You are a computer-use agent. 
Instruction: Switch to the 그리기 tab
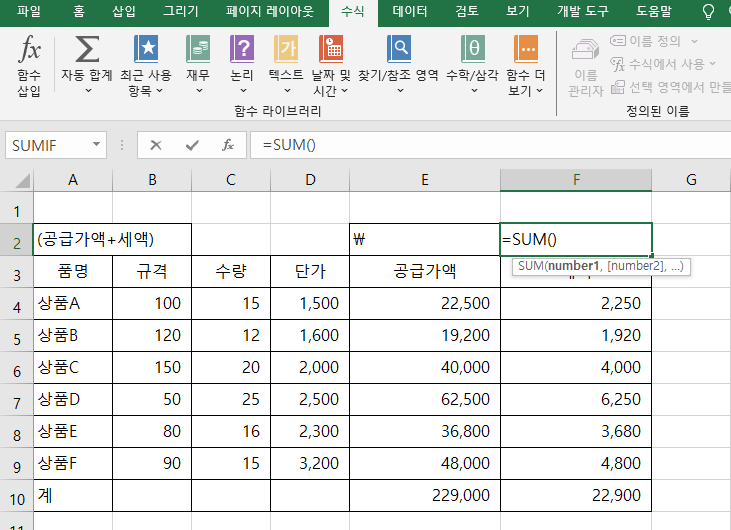180,11
